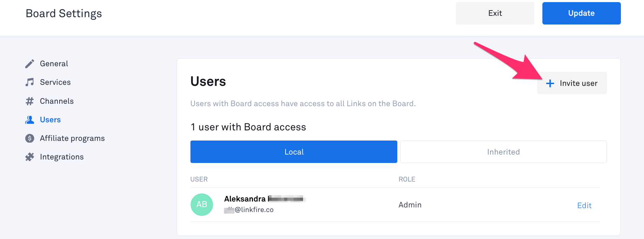This screenshot has width=644, height=239.
Task: Open the Channels settings page
Action: (x=57, y=101)
